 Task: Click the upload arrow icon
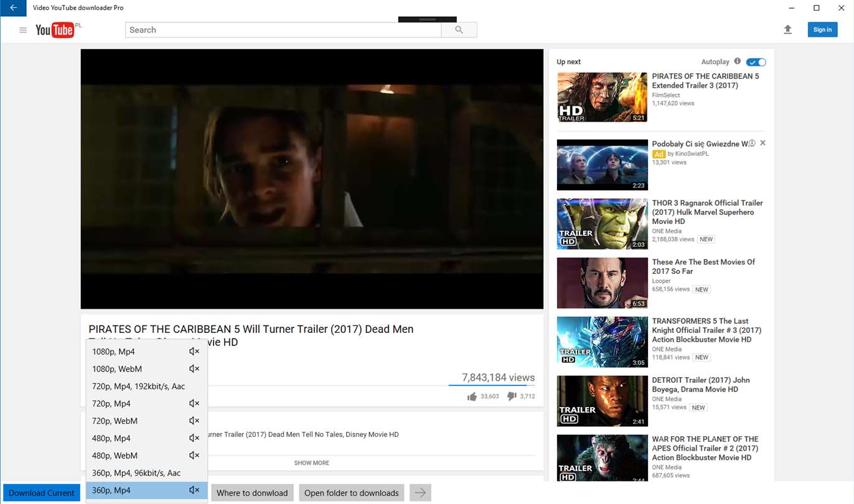tap(787, 29)
